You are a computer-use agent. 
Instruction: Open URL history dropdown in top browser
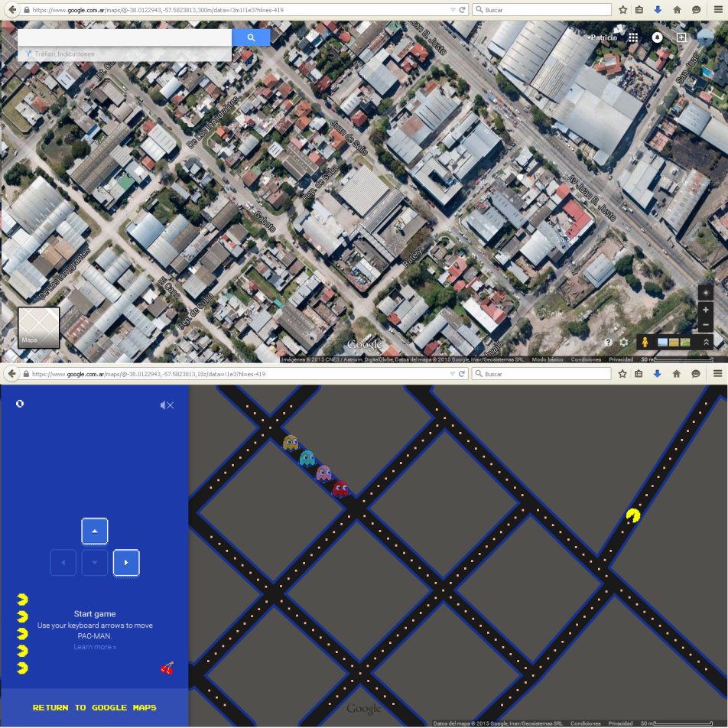pyautogui.click(x=453, y=10)
